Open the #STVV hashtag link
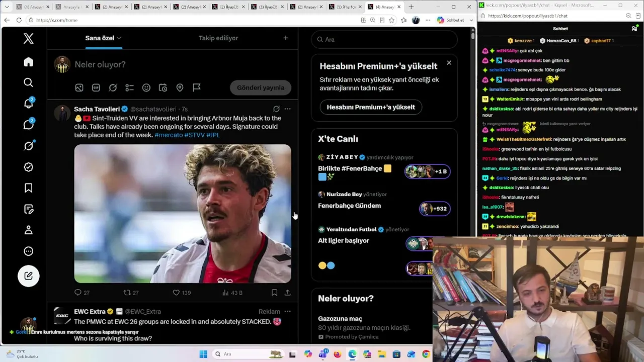644x362 pixels. tap(194, 135)
